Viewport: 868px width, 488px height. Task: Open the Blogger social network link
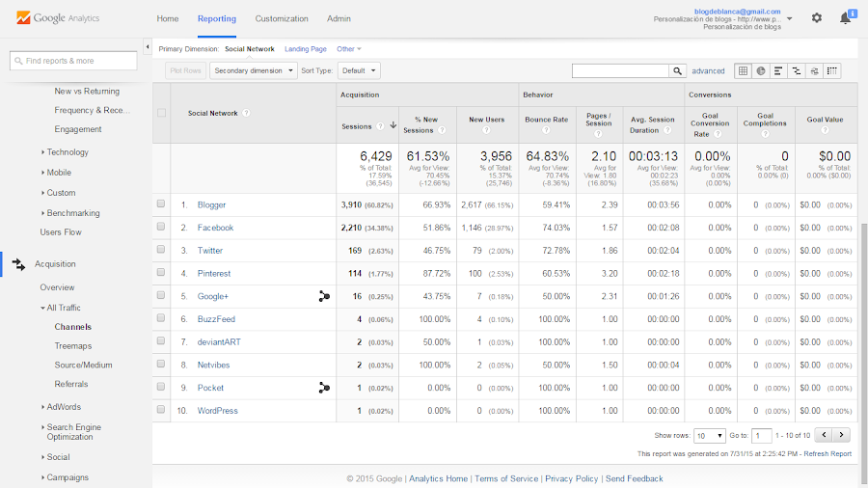click(211, 204)
